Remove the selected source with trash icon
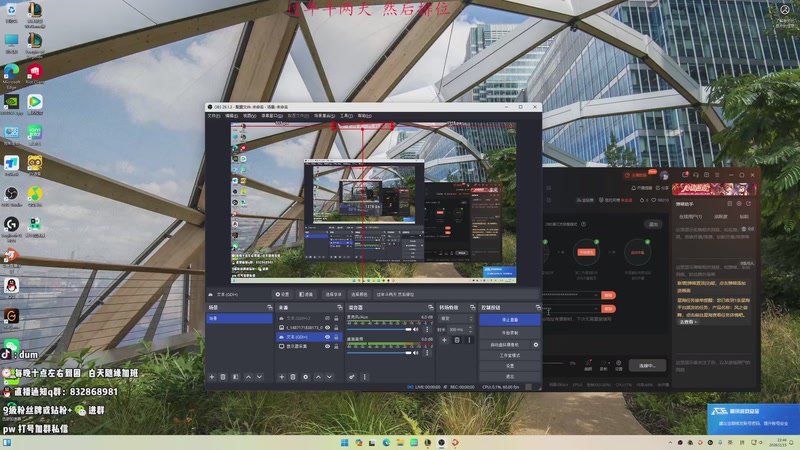 click(x=293, y=377)
